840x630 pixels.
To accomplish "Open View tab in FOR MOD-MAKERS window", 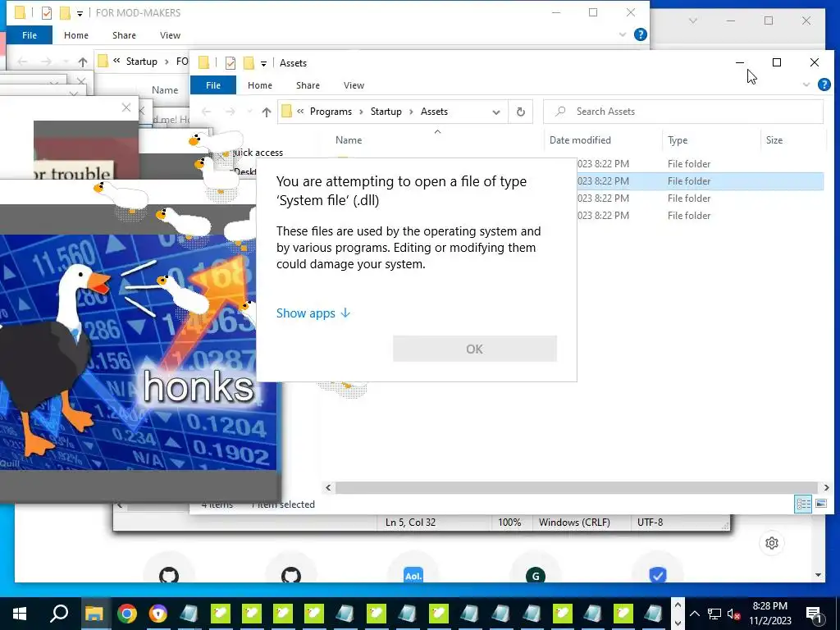I will pos(170,35).
